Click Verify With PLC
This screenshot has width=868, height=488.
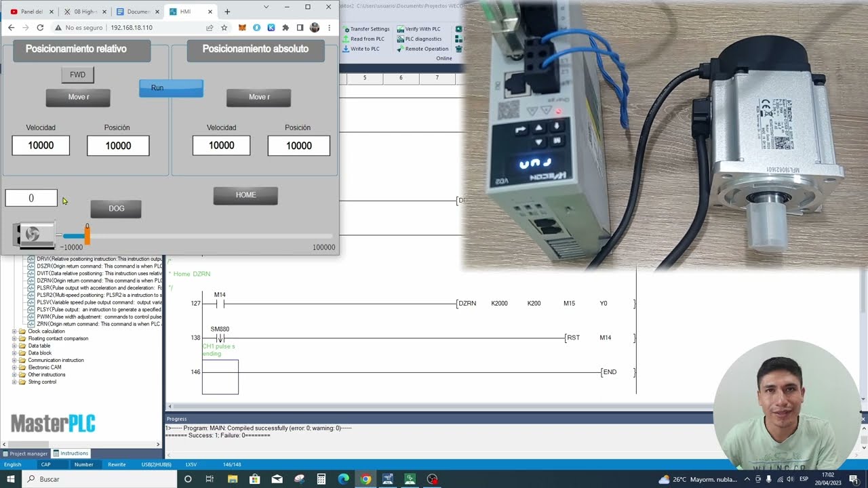click(418, 29)
